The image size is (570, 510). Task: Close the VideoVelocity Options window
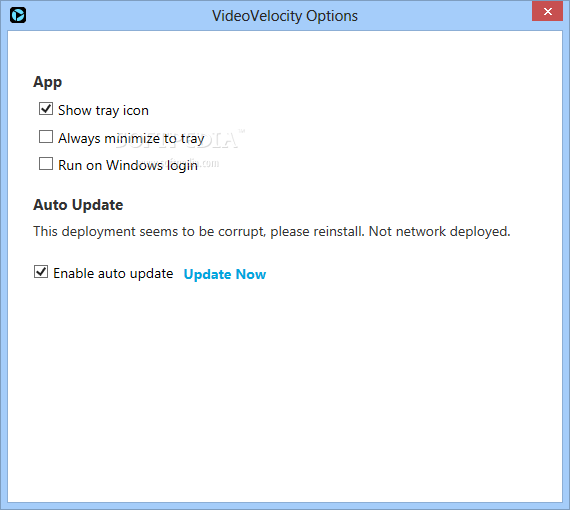click(x=547, y=11)
